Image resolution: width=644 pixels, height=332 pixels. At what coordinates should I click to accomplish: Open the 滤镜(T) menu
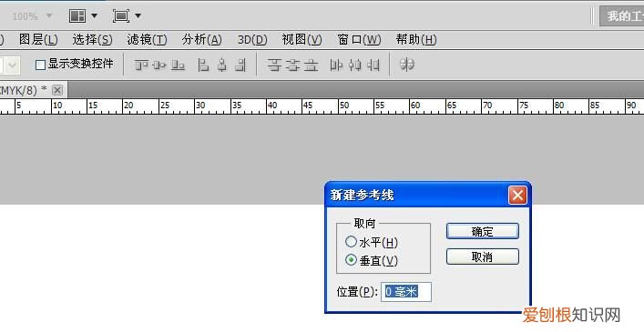click(x=147, y=40)
